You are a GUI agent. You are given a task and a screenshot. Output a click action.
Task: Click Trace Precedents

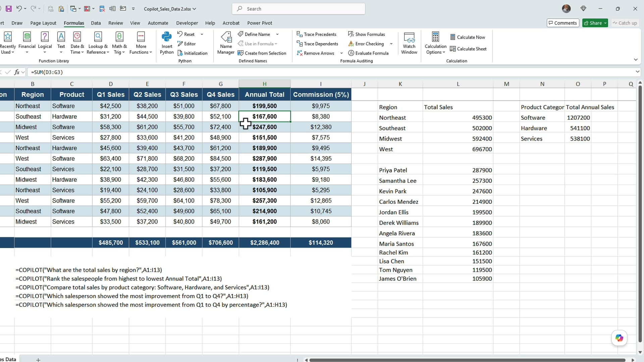click(316, 34)
